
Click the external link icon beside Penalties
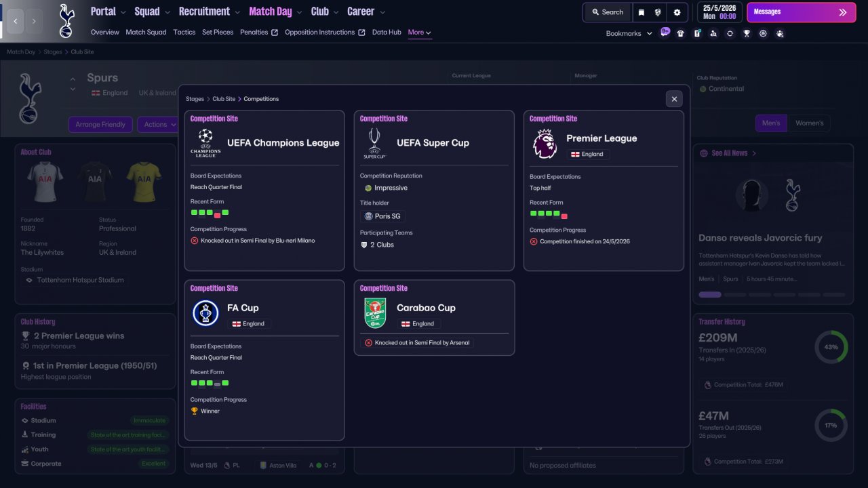tap(275, 33)
